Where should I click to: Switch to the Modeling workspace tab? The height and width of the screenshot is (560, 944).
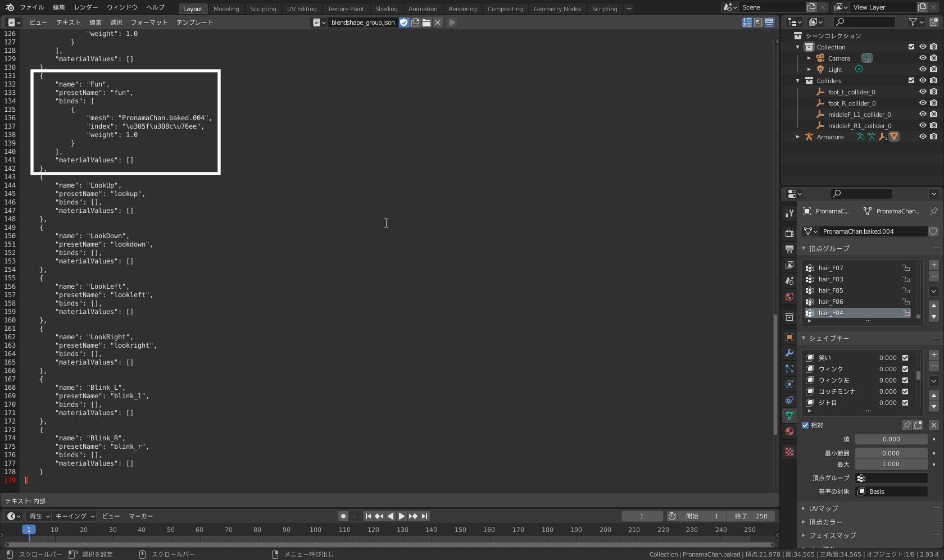pos(226,9)
